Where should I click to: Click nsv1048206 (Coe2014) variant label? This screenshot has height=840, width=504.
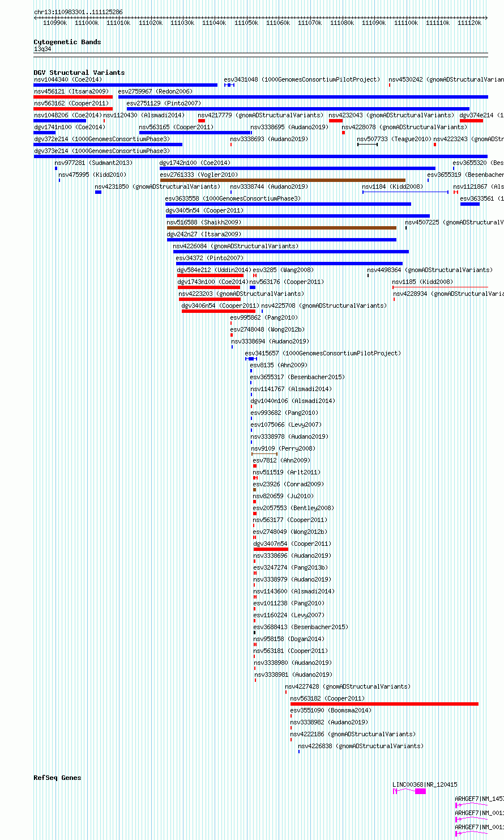coord(68,115)
